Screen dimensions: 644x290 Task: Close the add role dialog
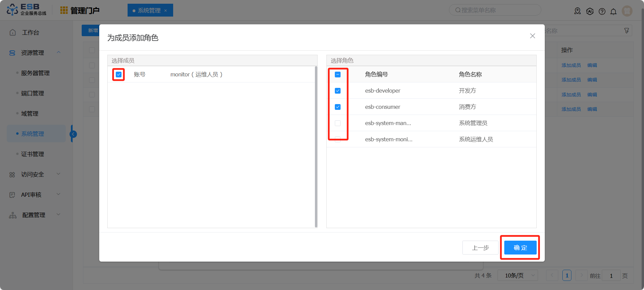[532, 36]
